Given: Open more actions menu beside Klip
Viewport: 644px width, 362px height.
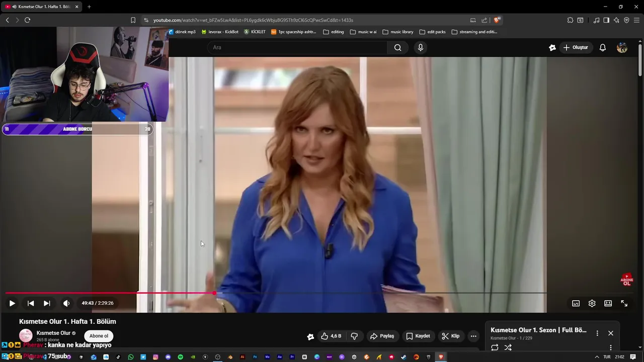Looking at the screenshot, I should 473,336.
